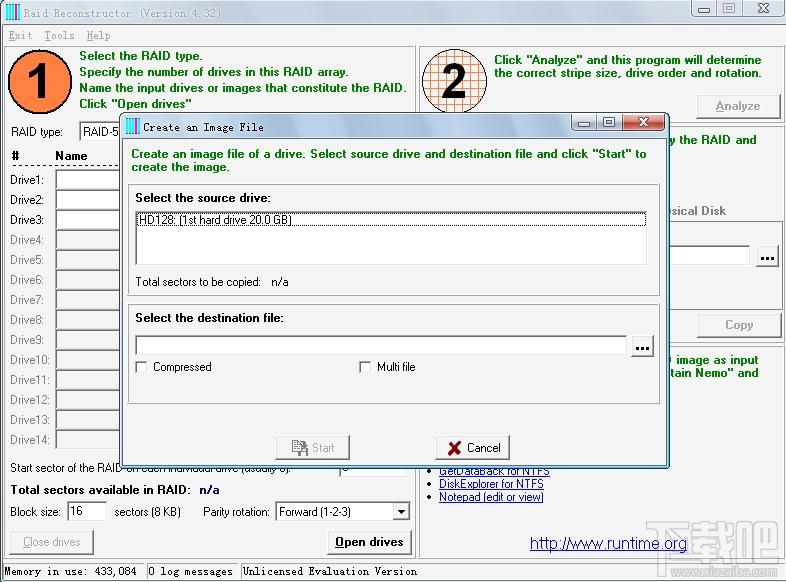Expand the Parity rotation dropdown

401,512
